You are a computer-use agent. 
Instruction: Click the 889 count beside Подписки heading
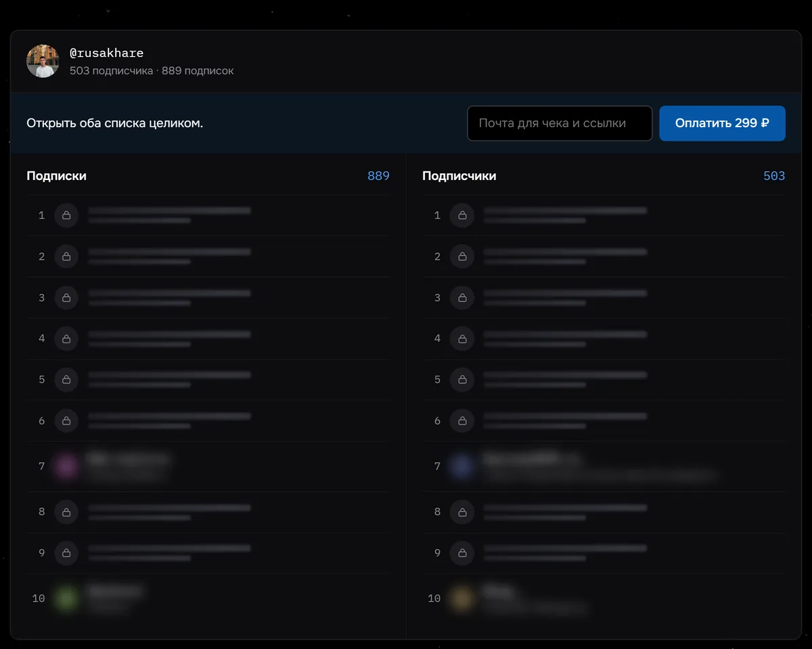378,176
